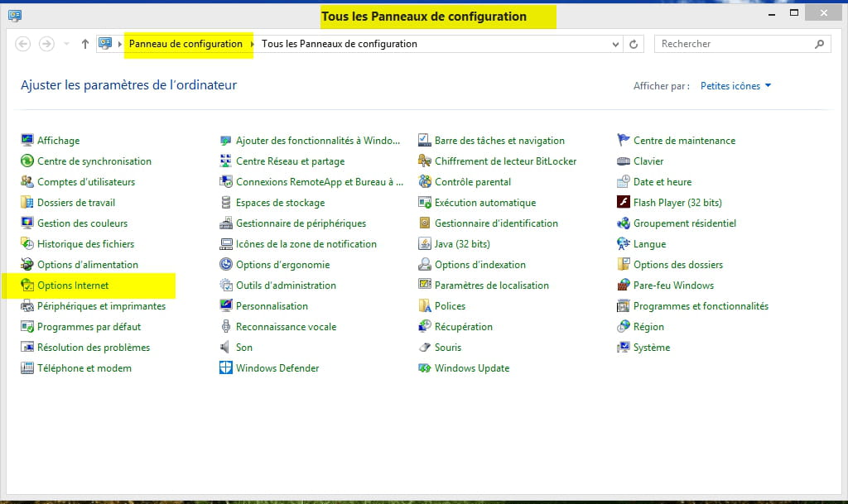Click the Contrôle parental icon
This screenshot has width=848, height=504.
coord(425,181)
